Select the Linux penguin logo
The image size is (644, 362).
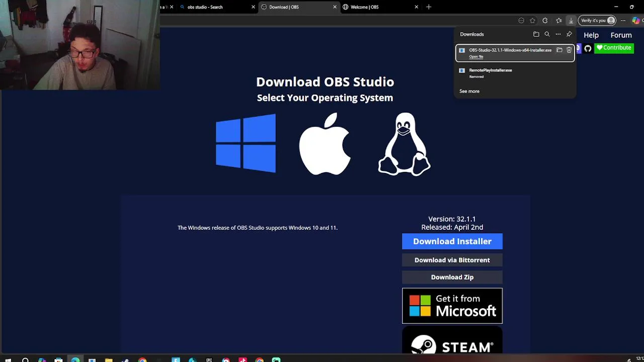click(x=404, y=144)
